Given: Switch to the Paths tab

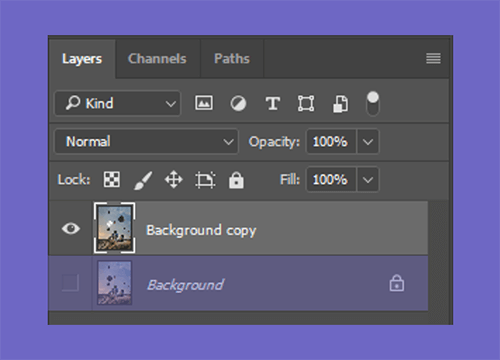Looking at the screenshot, I should (232, 59).
